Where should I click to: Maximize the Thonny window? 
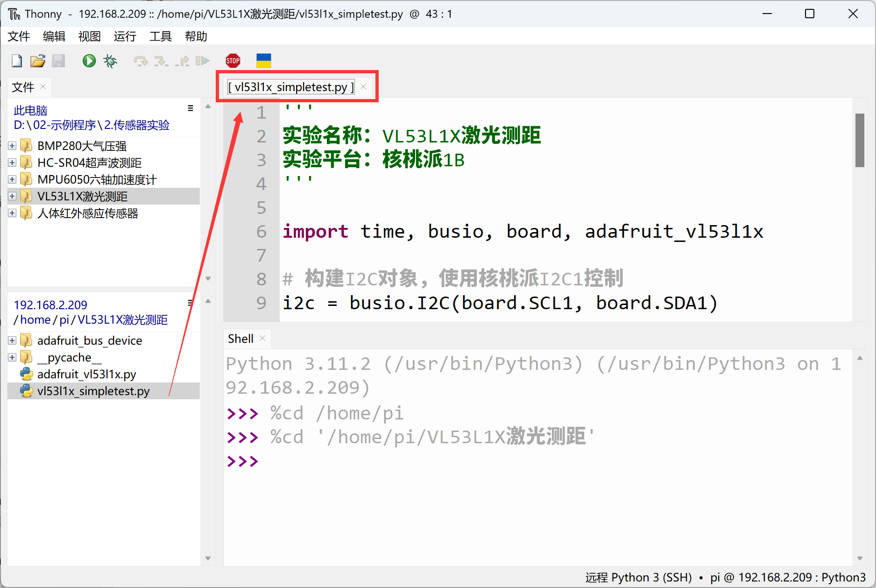pyautogui.click(x=810, y=14)
